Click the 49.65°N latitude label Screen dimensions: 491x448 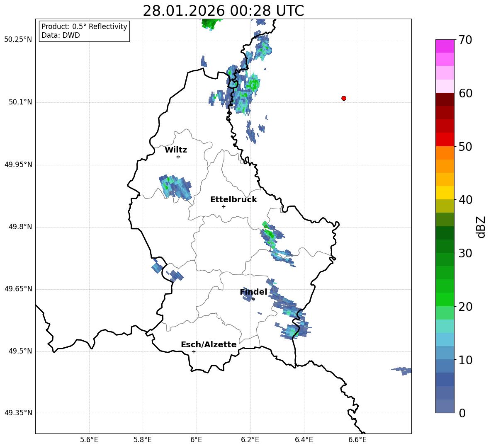pos(18,289)
